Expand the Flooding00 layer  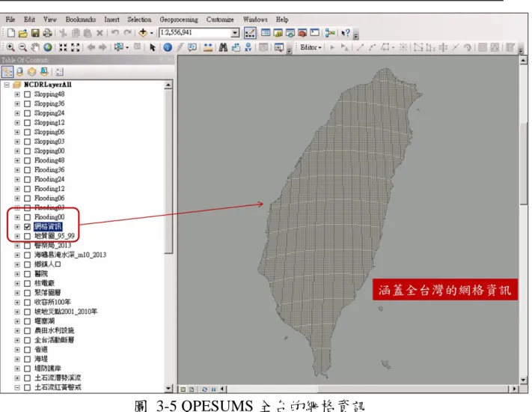coord(17,217)
